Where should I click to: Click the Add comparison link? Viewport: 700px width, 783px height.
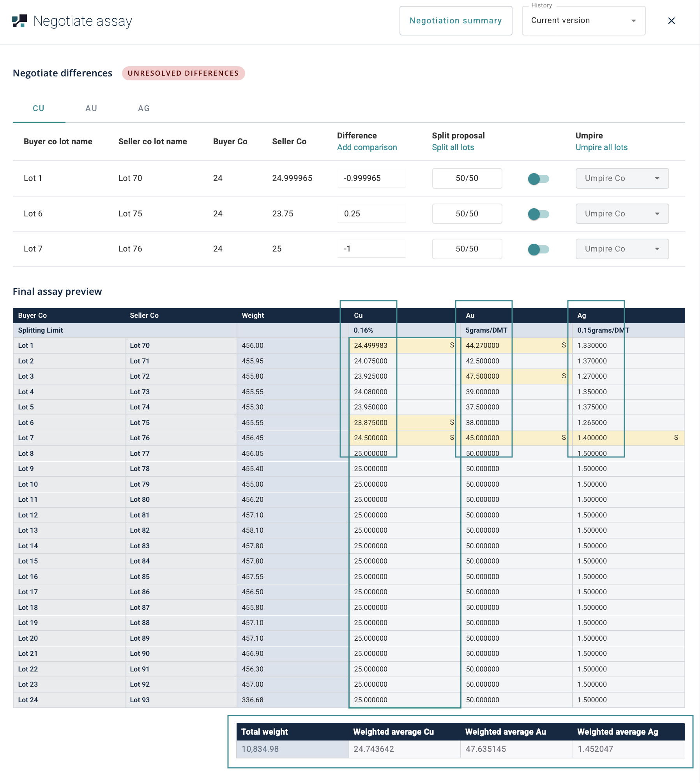tap(367, 147)
